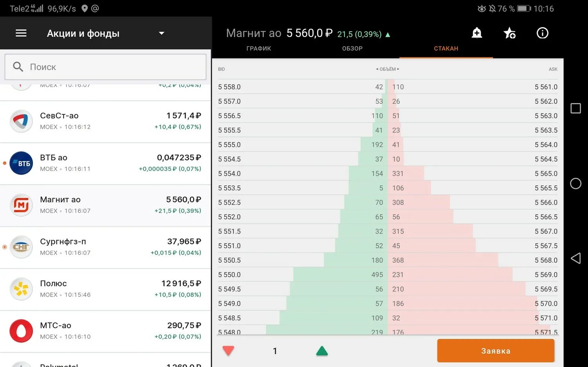Open the hamburger navigation menu

21,33
